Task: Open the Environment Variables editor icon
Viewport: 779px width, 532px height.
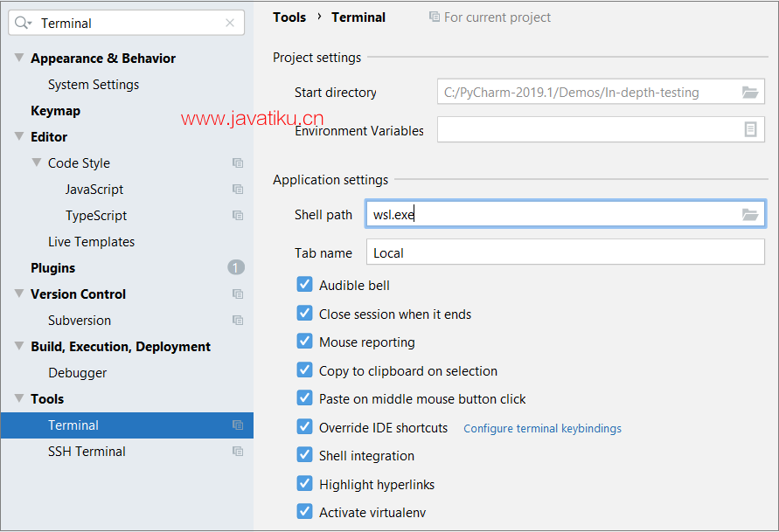Action: point(750,129)
